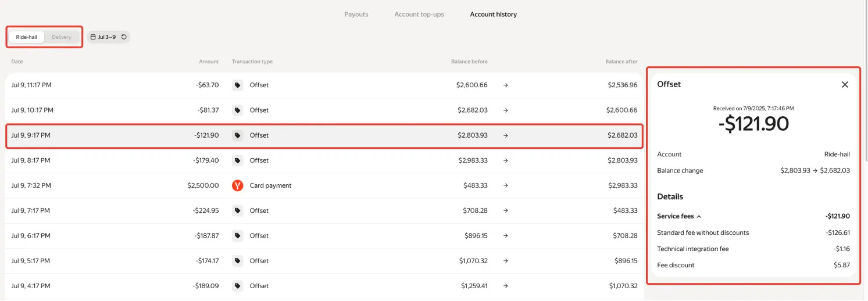
Task: Open the Jul 9, 5:17 PM transaction
Action: click(324, 261)
